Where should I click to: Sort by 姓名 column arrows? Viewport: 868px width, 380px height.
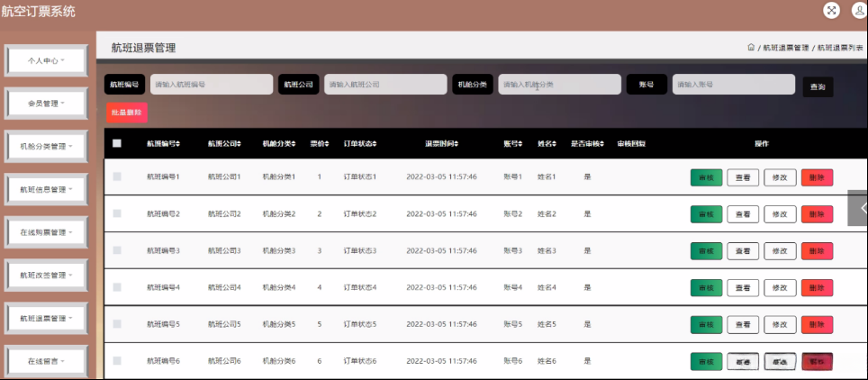[554, 143]
